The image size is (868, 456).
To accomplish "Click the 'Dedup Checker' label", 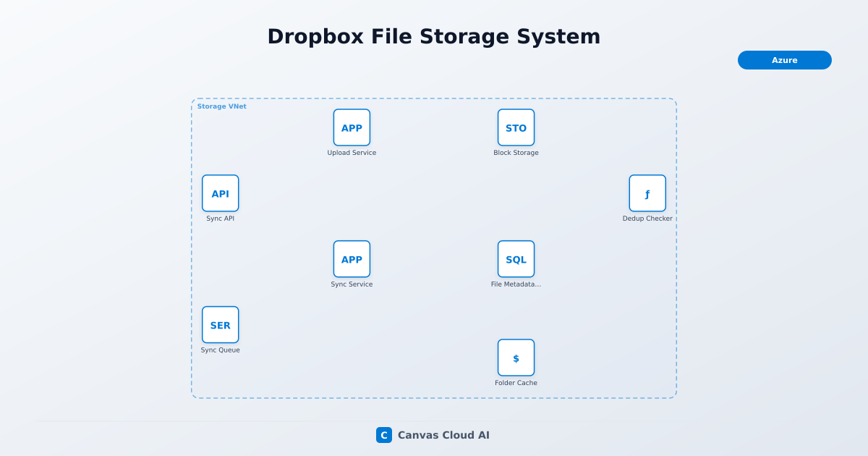I will point(647,219).
